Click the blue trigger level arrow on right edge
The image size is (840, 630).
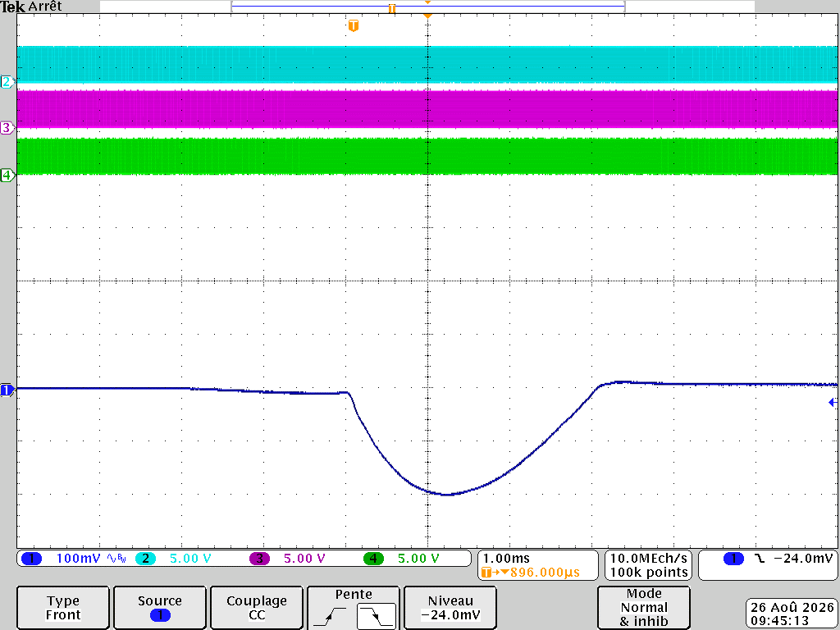833,402
